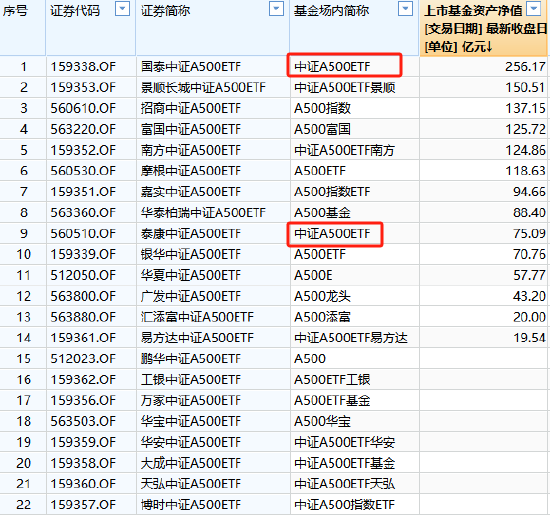Viewport: 550px width, 515px height.
Task: Select cell 银华中证A500ETF
Action: (x=213, y=254)
